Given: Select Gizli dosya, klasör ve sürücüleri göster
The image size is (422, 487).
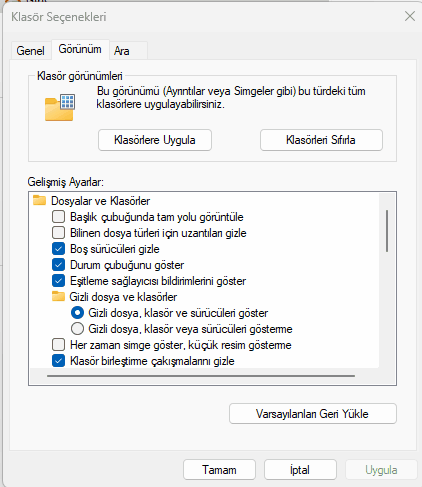Looking at the screenshot, I should (x=77, y=313).
